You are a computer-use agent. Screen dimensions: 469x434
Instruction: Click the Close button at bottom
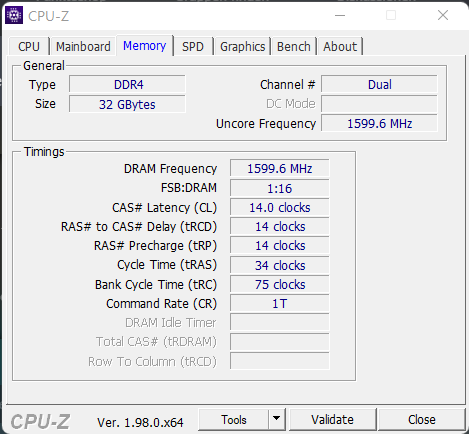[x=421, y=419]
